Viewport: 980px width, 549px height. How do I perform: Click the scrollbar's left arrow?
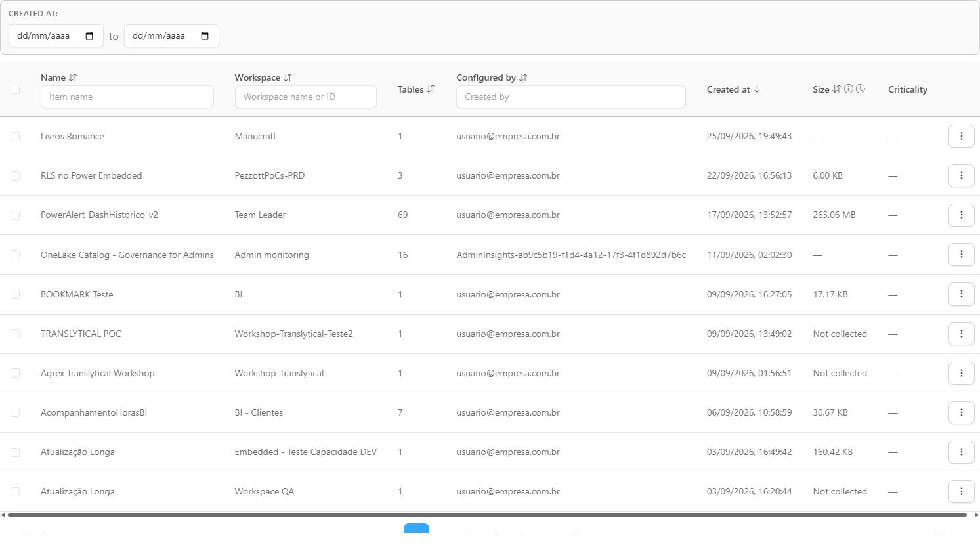(3, 515)
